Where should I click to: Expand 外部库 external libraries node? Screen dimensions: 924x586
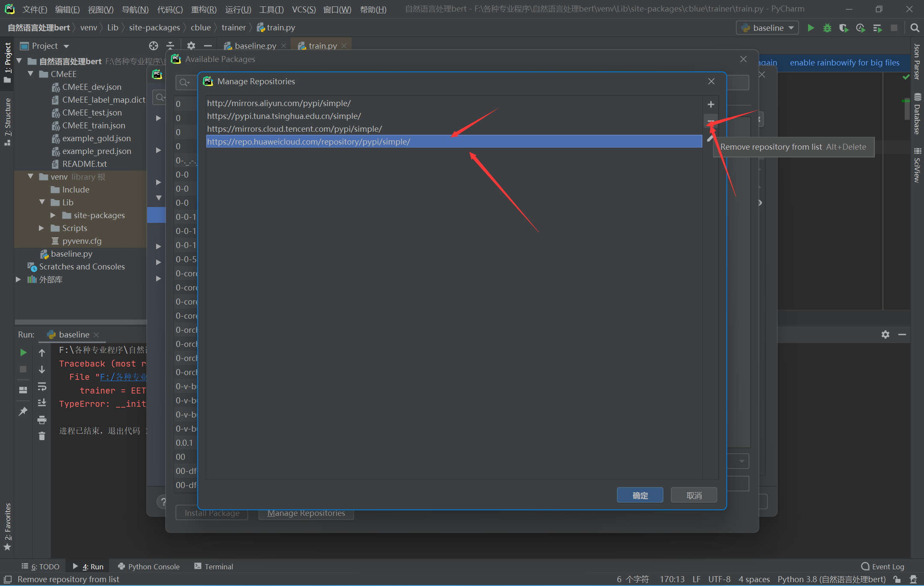[18, 279]
